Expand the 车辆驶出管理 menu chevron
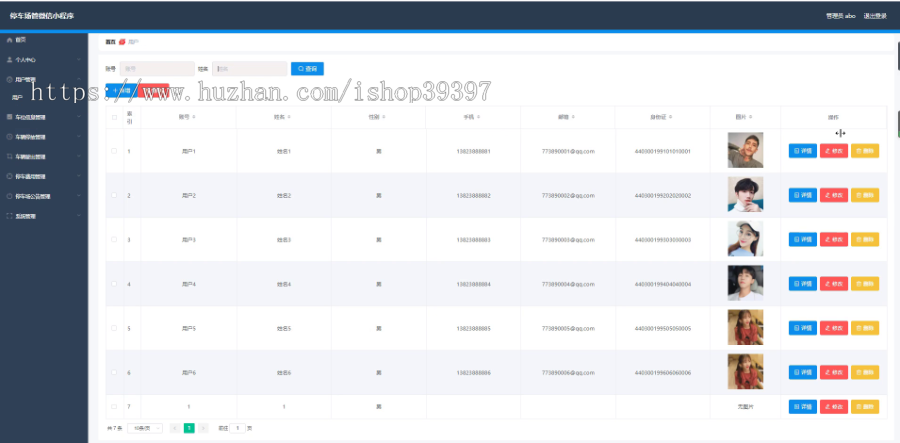This screenshot has width=900, height=443. point(79,157)
